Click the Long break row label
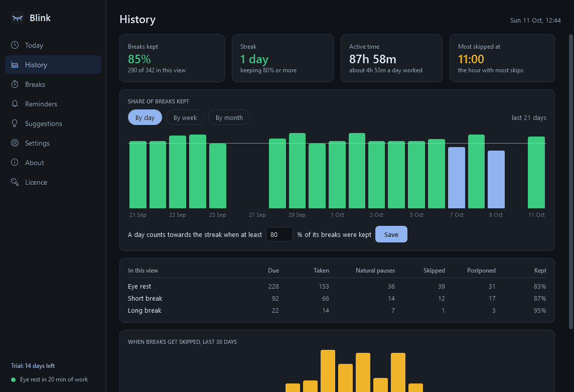Image resolution: width=574 pixels, height=392 pixels. tap(145, 310)
